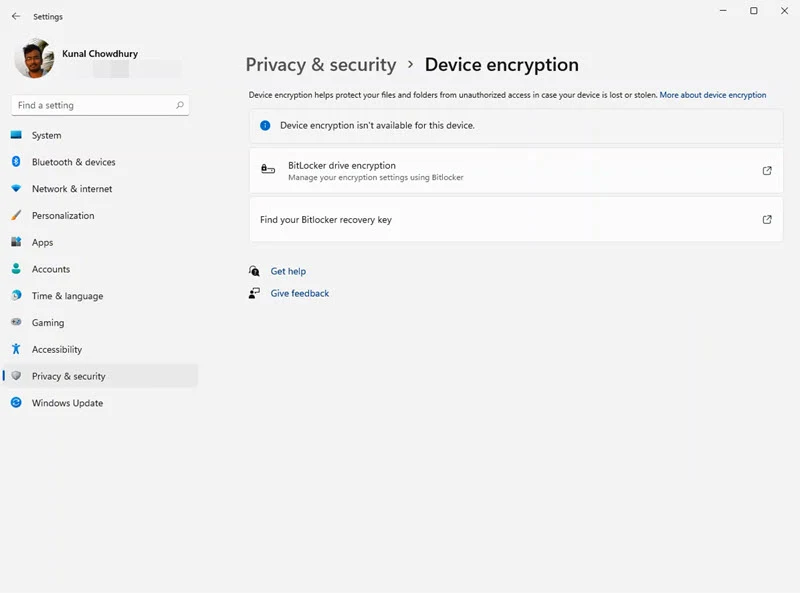Click the blue info icon
Image resolution: width=800 pixels, height=593 pixels.
(x=265, y=125)
